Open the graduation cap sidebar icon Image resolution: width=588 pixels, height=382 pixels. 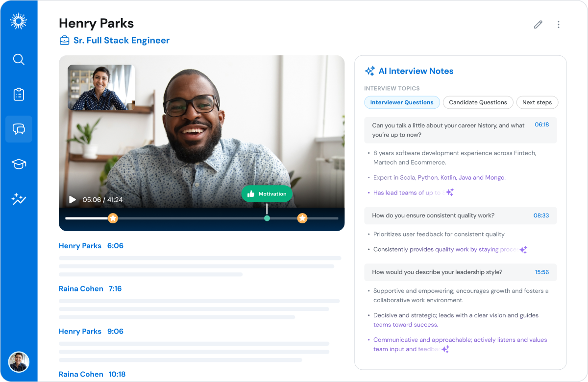click(19, 164)
